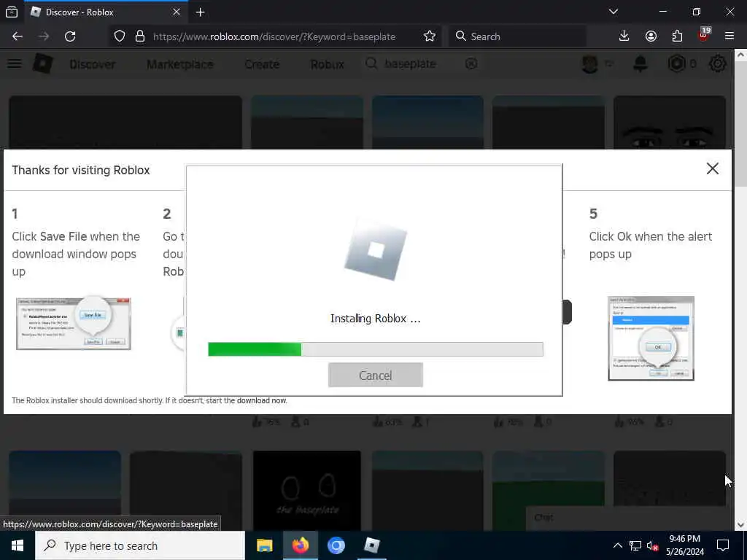
Task: Select the Discover - Roblox tab
Action: (x=105, y=12)
